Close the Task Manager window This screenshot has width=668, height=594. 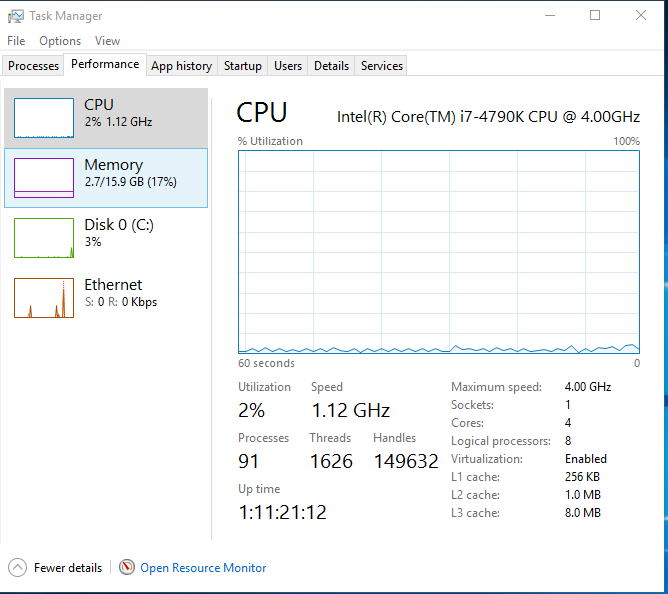tap(641, 16)
